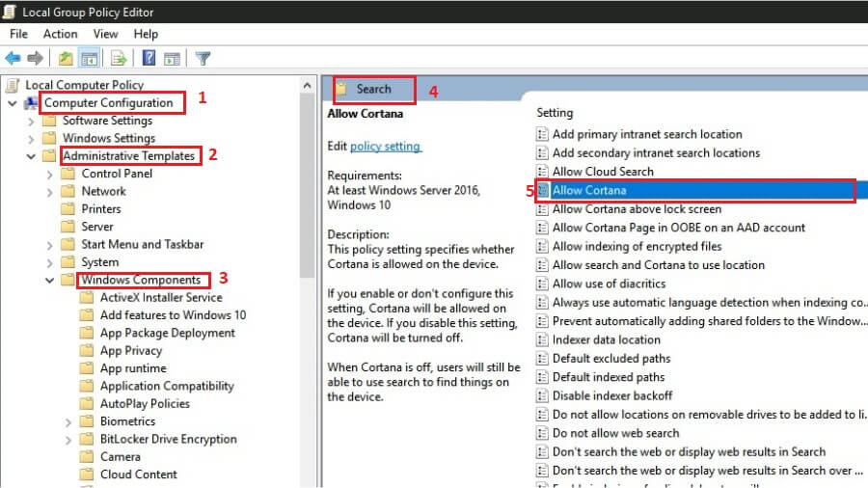The height and width of the screenshot is (488, 868).
Task: Open the View menu
Action: click(105, 34)
